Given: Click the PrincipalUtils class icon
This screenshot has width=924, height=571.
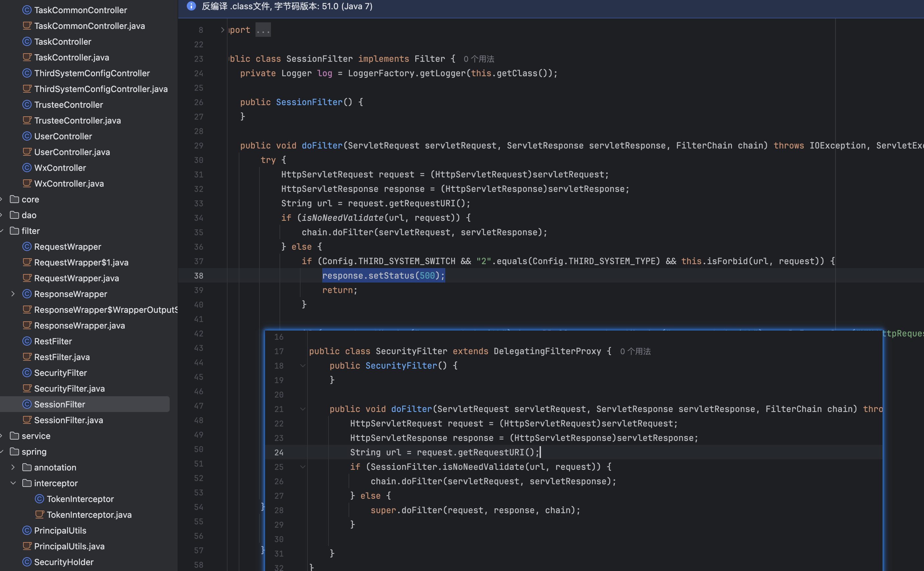Looking at the screenshot, I should pyautogui.click(x=27, y=530).
